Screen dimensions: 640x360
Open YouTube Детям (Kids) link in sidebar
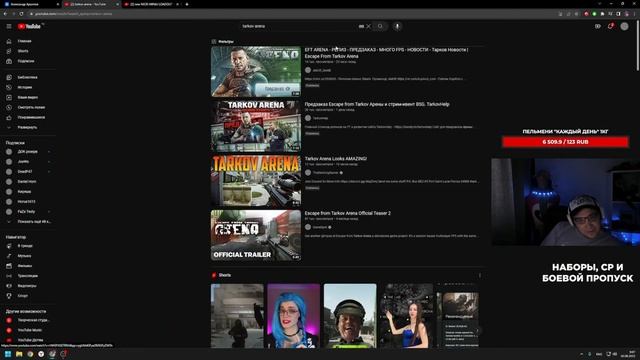coord(29,340)
